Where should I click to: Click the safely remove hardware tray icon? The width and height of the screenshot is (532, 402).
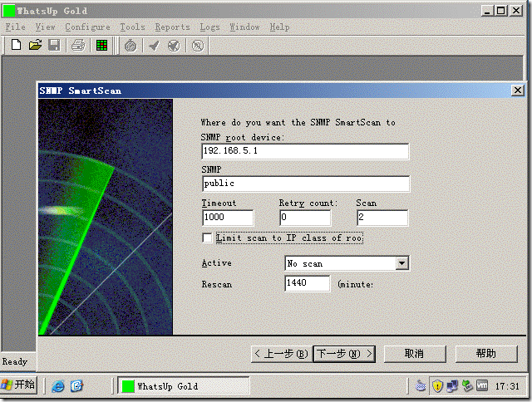click(467, 385)
